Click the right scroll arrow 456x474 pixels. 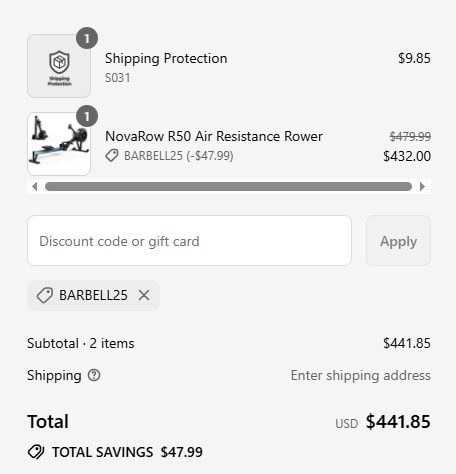pyautogui.click(x=422, y=187)
